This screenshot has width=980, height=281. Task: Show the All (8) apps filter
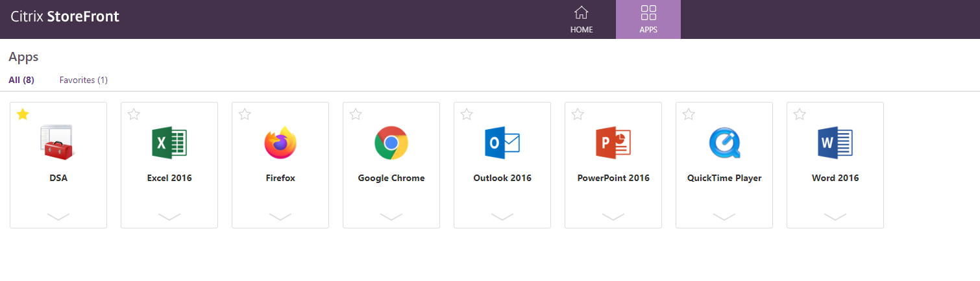pyautogui.click(x=21, y=80)
